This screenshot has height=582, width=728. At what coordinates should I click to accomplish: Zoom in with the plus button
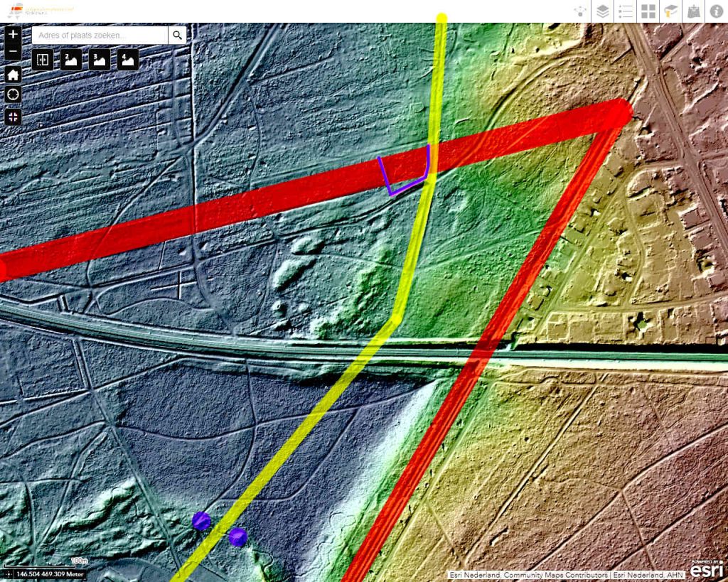click(14, 34)
